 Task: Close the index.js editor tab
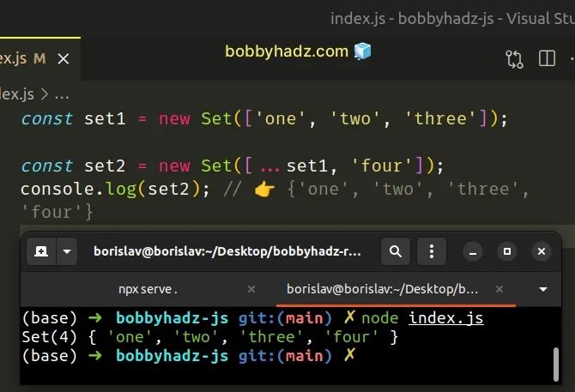pyautogui.click(x=64, y=58)
